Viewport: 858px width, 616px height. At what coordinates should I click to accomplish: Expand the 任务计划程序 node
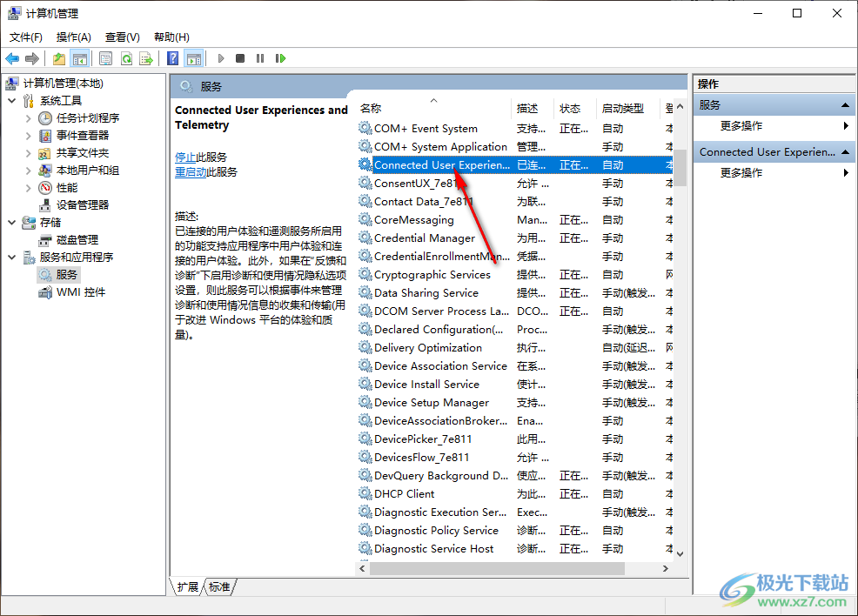(x=29, y=118)
